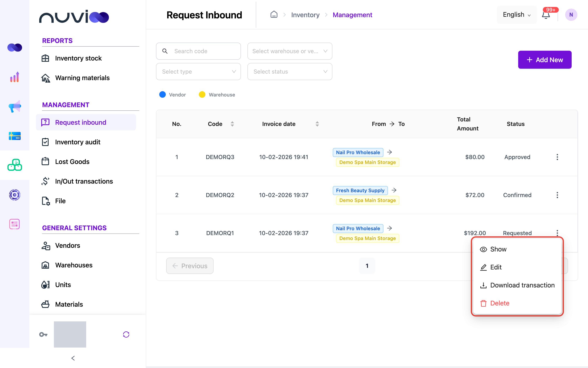Viewport: 588px width, 368px height.
Task: Click the Confirmed status of DEMORQ2
Action: click(x=517, y=195)
